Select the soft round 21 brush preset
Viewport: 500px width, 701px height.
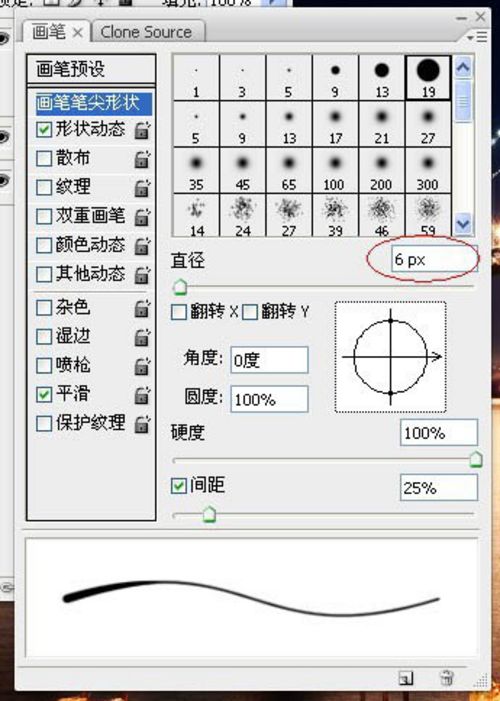click(x=381, y=124)
